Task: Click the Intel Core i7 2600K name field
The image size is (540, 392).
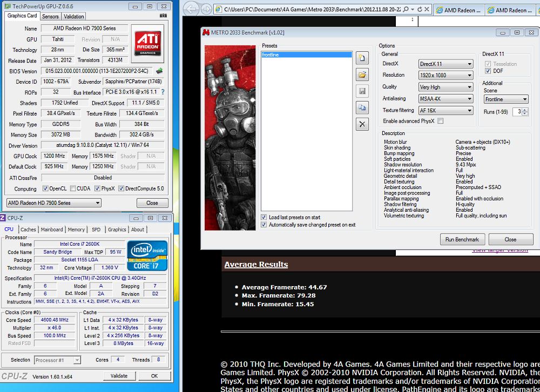Action: [x=80, y=244]
